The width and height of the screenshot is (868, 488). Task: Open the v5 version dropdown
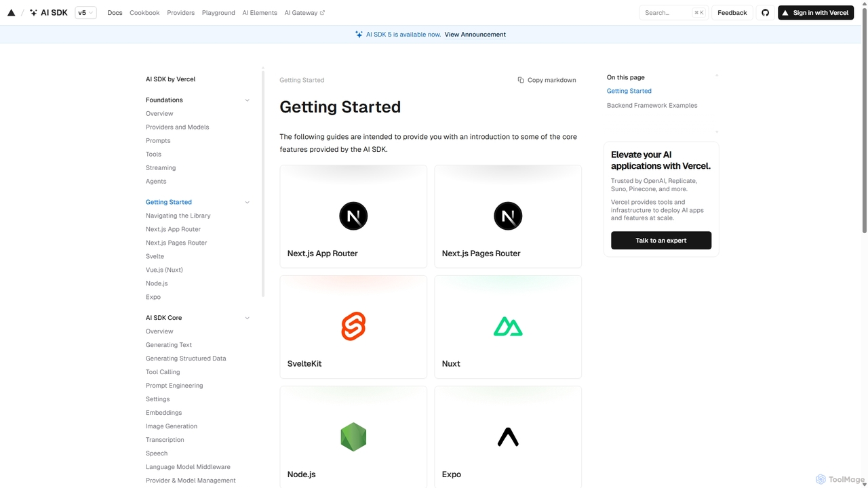point(85,13)
